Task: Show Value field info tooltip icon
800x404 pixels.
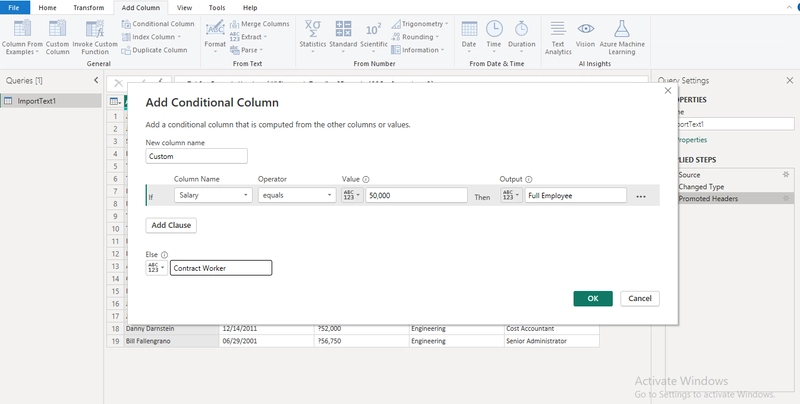Action: (x=366, y=180)
